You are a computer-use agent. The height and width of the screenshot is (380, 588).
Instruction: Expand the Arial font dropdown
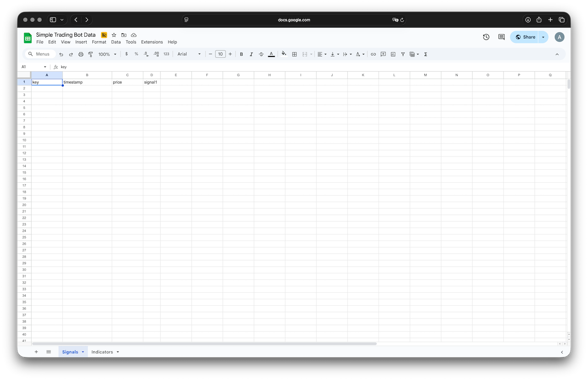point(189,54)
